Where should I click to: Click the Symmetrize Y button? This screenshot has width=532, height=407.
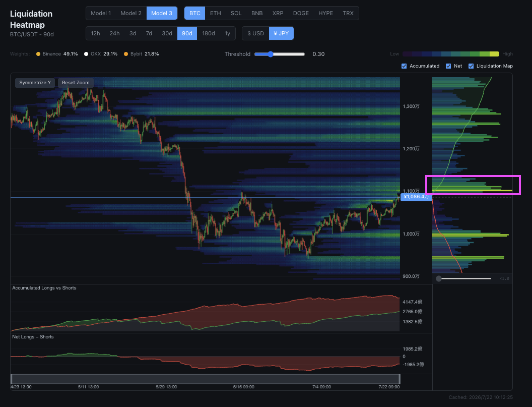[x=35, y=83]
